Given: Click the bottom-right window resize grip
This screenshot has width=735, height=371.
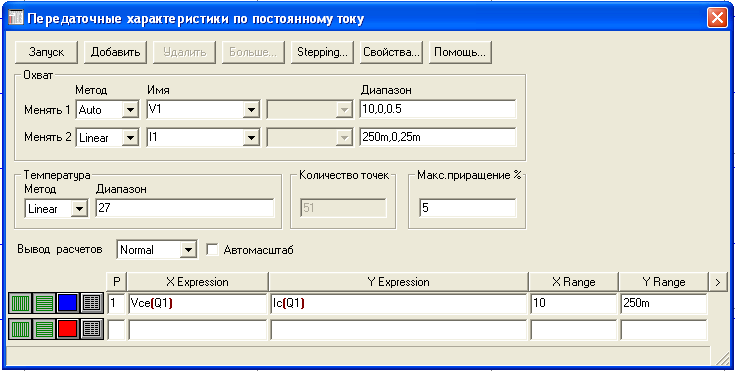Looking at the screenshot, I should [720, 359].
